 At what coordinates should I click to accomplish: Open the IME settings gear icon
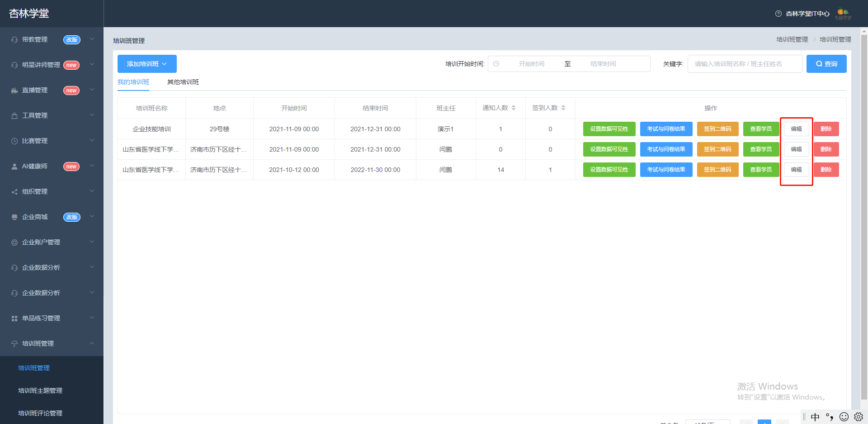859,417
